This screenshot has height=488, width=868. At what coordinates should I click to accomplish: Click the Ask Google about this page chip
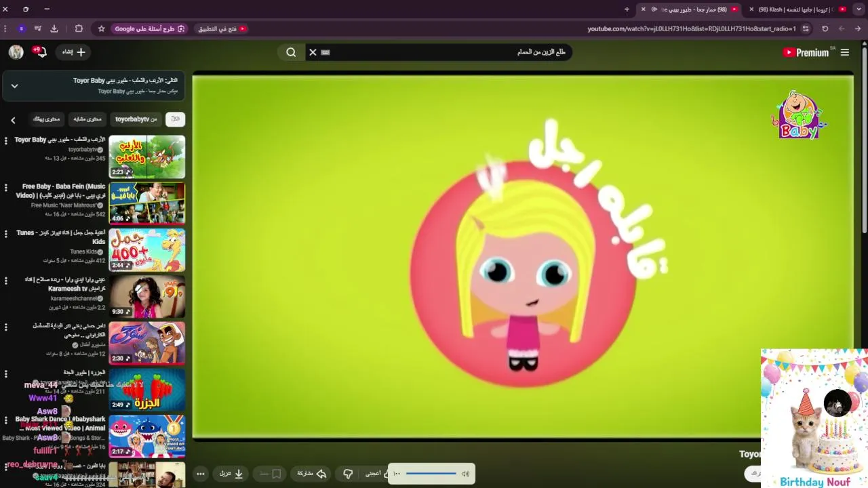(149, 28)
